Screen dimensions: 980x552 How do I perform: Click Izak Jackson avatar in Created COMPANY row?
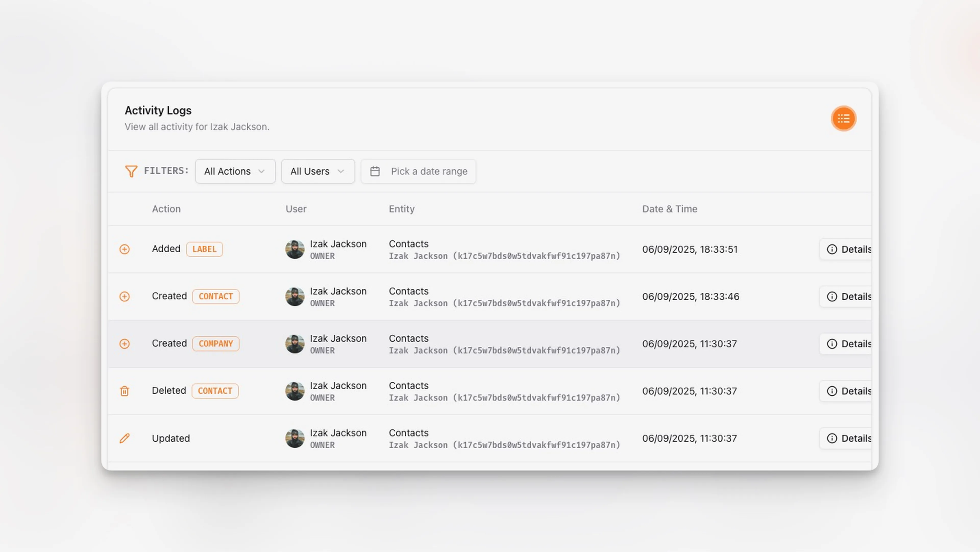(295, 344)
